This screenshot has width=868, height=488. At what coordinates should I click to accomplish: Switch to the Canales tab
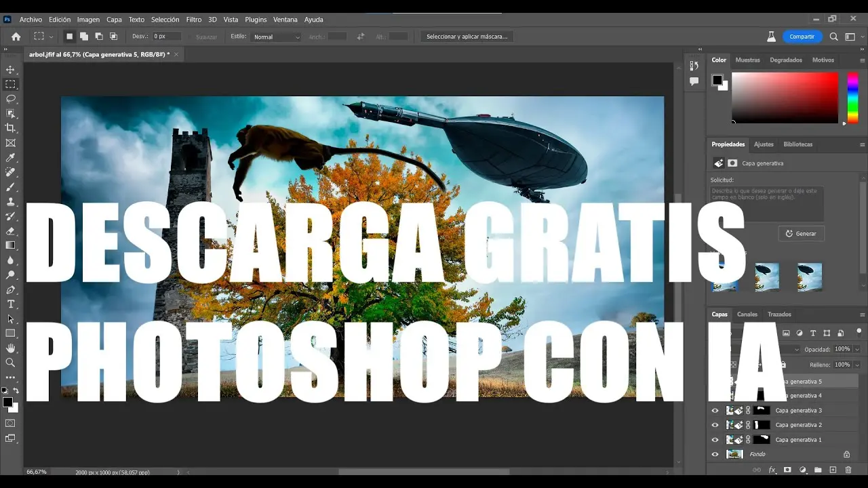[x=747, y=314]
